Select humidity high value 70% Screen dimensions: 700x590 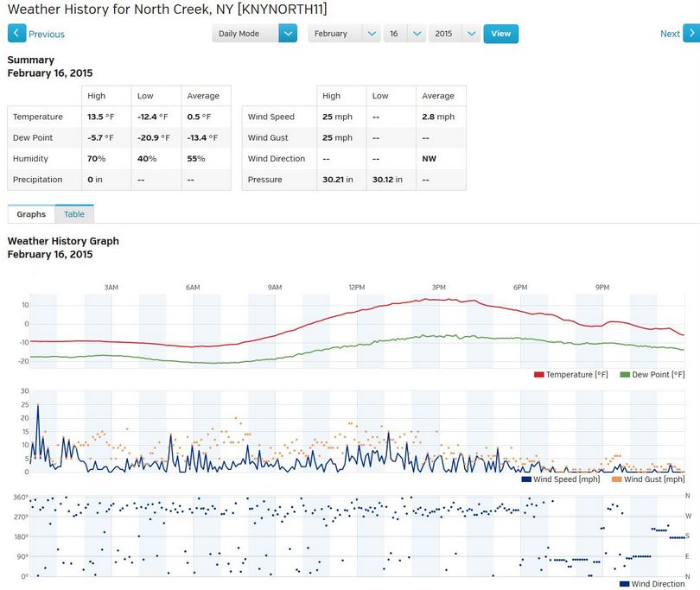97,159
